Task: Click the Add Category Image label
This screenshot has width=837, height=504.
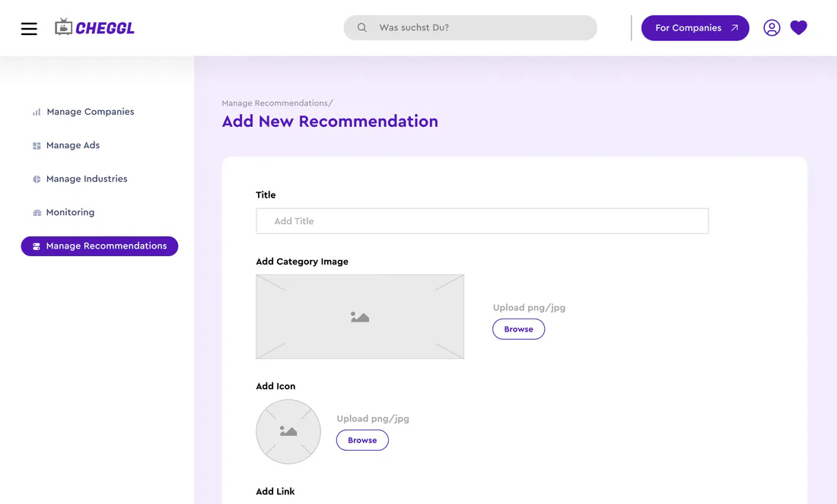Action: pyautogui.click(x=302, y=262)
